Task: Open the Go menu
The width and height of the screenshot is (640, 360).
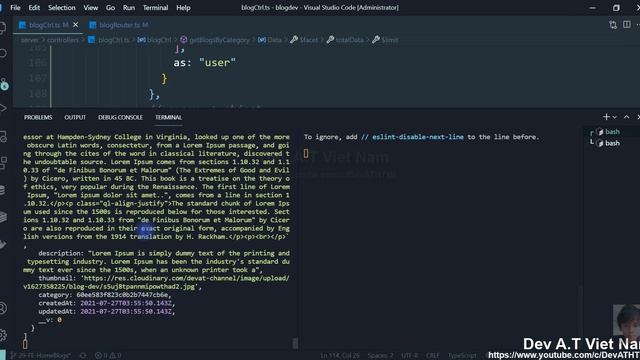Action: 110,8
